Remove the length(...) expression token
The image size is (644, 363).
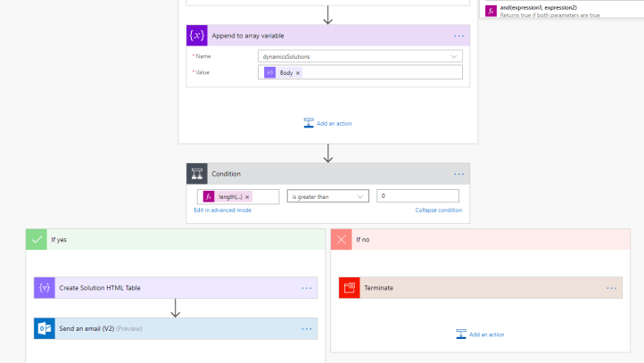pos(247,196)
